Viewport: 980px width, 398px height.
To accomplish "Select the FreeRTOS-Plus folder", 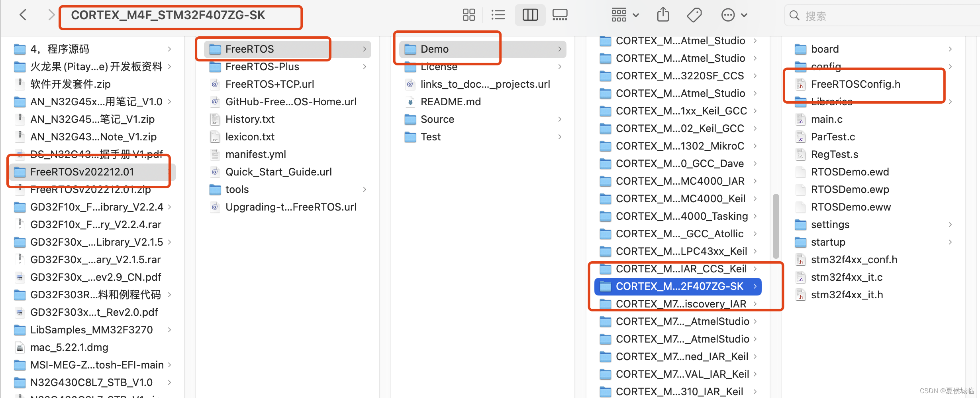I will (x=288, y=67).
